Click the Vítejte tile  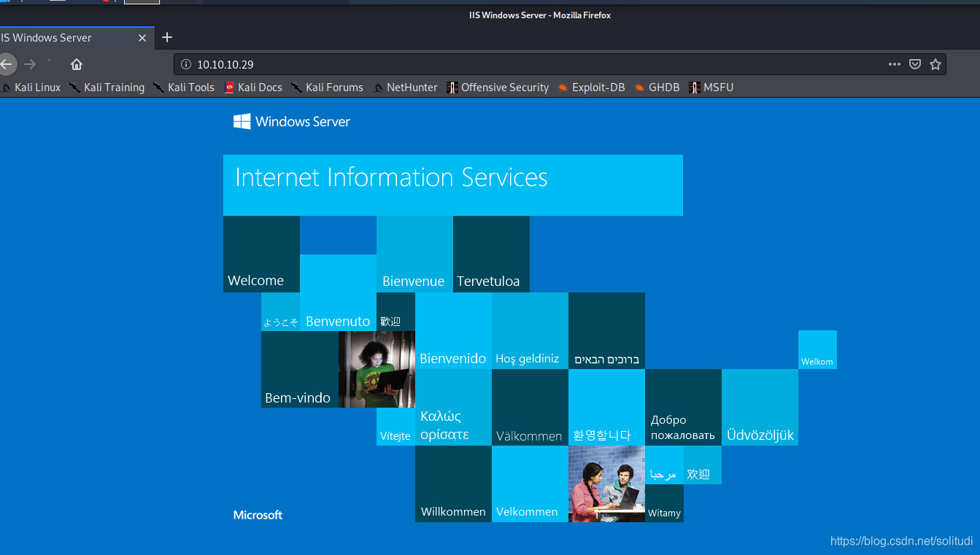(x=396, y=427)
